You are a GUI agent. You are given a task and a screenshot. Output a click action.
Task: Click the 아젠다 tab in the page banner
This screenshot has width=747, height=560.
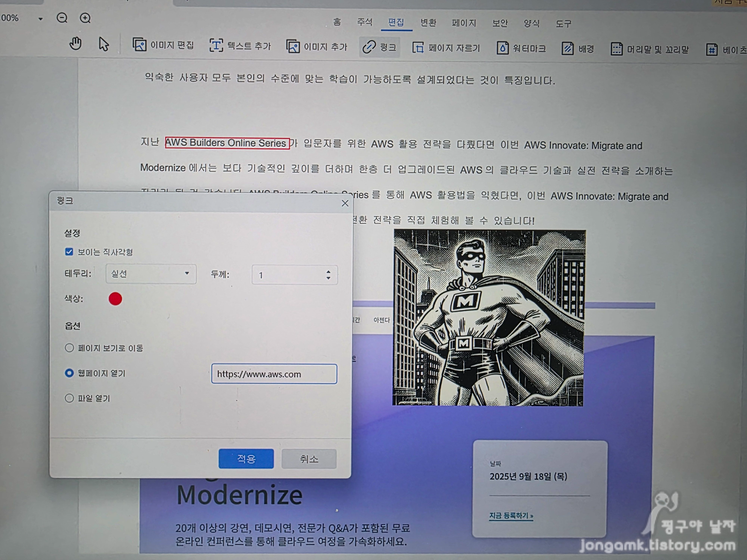coord(382,320)
